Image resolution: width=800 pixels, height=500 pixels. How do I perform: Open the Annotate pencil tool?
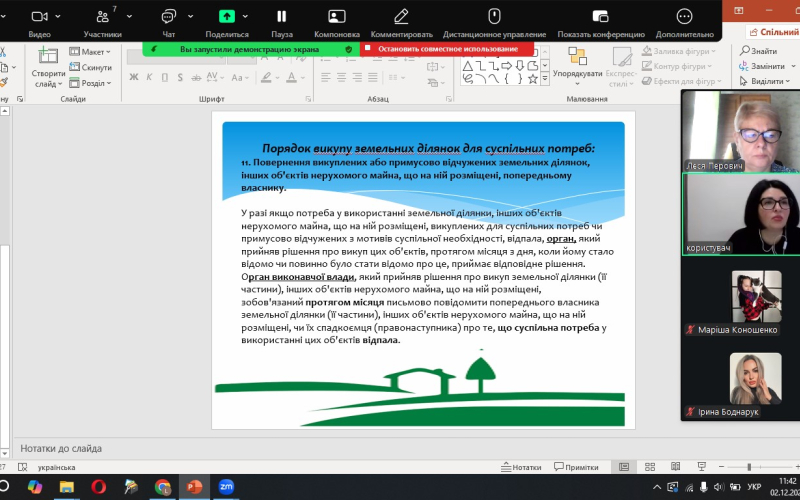click(401, 17)
